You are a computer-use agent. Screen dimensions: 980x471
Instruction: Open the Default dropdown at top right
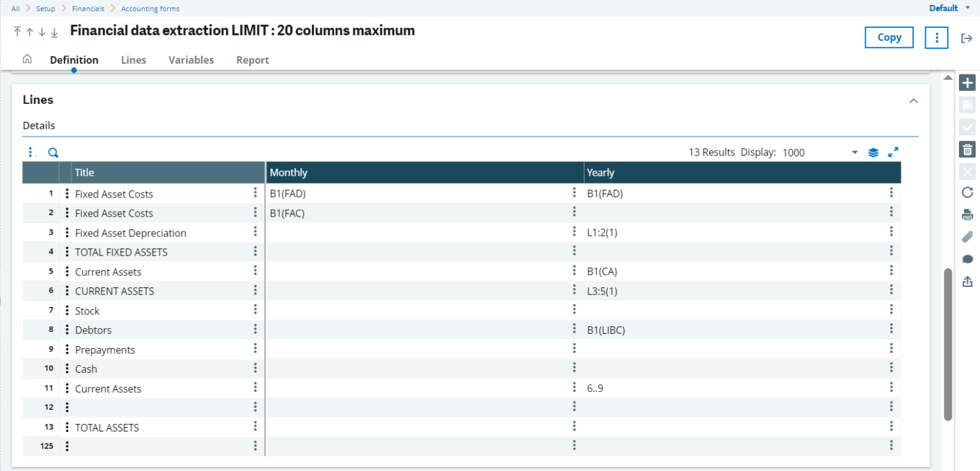(949, 8)
